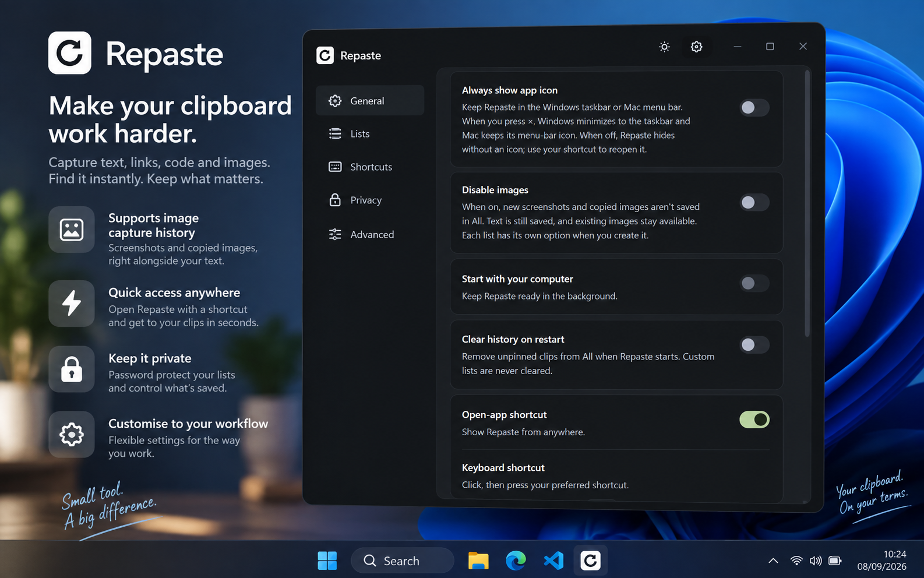Click 'Keep Repaste ready in the background.' text
Viewport: 924px width, 578px height.
539,297
